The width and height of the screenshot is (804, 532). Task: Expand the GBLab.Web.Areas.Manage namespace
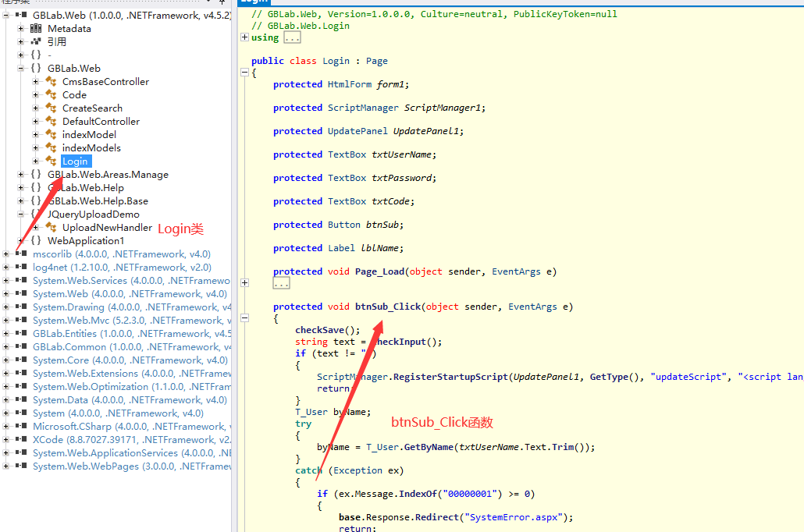(21, 175)
